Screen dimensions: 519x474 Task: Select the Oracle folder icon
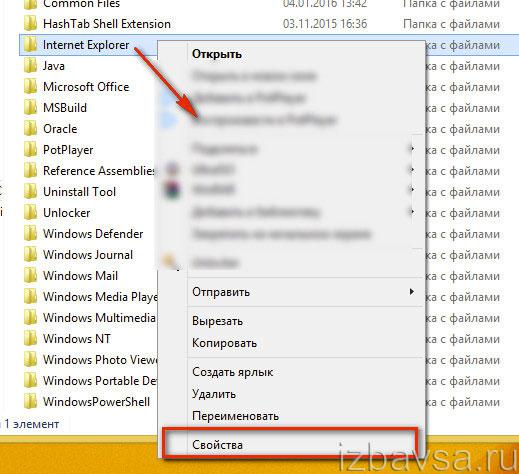point(30,129)
